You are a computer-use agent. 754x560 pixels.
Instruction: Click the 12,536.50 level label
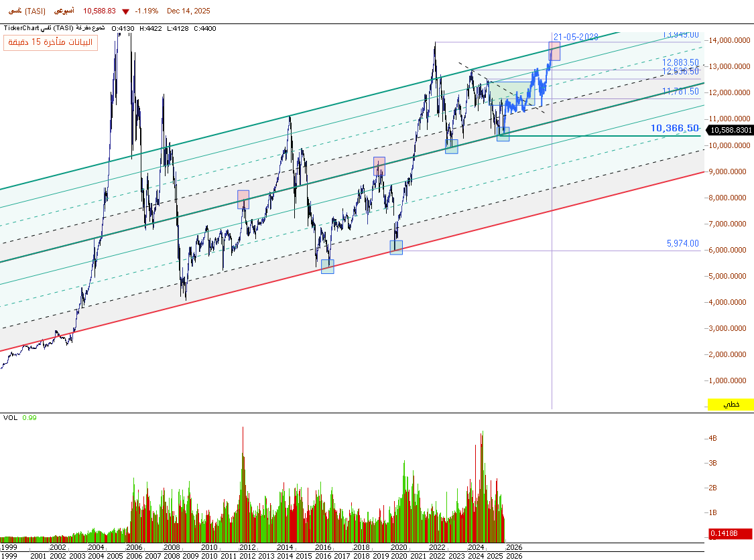tap(680, 71)
